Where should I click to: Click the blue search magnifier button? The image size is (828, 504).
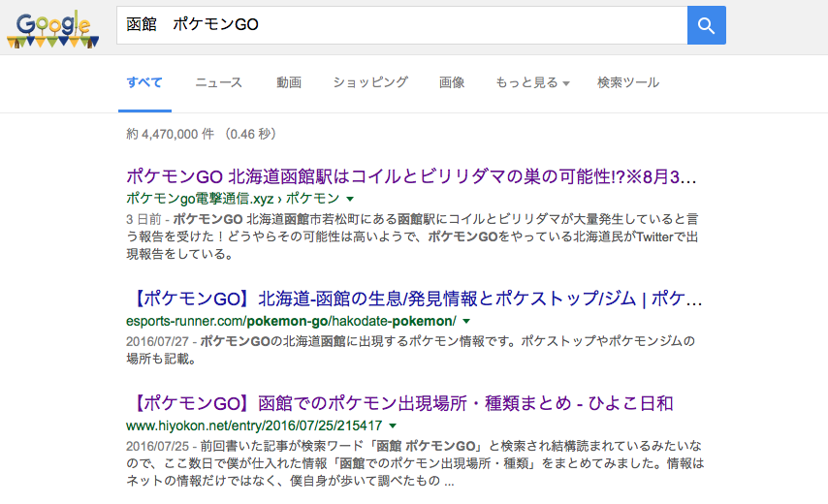pos(707,25)
